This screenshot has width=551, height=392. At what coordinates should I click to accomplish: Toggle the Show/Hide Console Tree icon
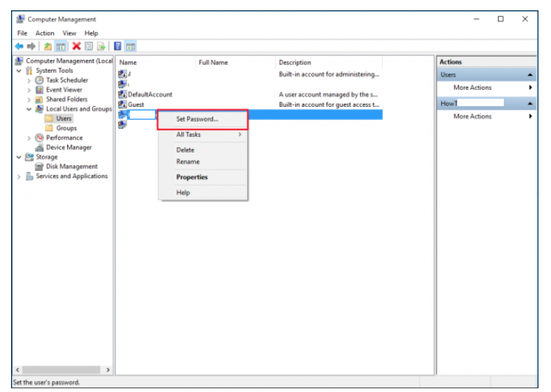click(60, 46)
